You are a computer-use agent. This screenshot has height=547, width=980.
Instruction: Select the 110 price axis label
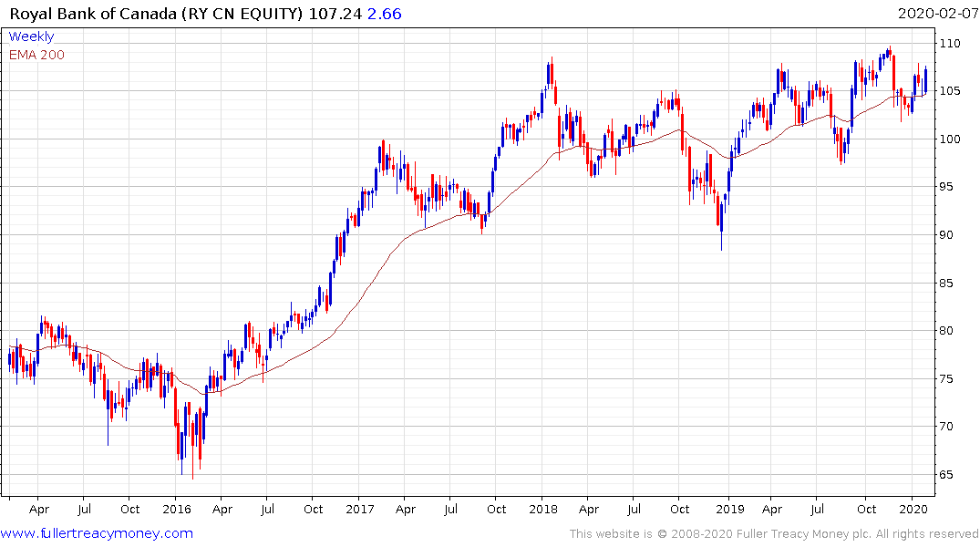950,43
